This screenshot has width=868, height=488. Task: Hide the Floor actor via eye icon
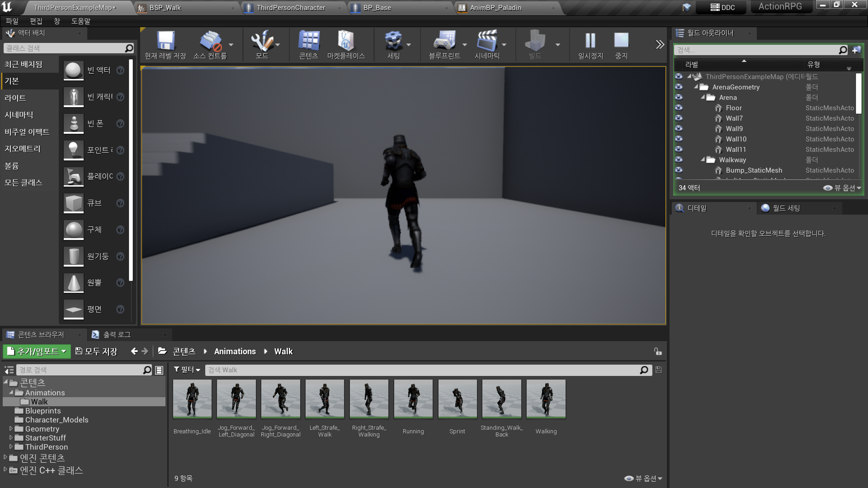679,108
